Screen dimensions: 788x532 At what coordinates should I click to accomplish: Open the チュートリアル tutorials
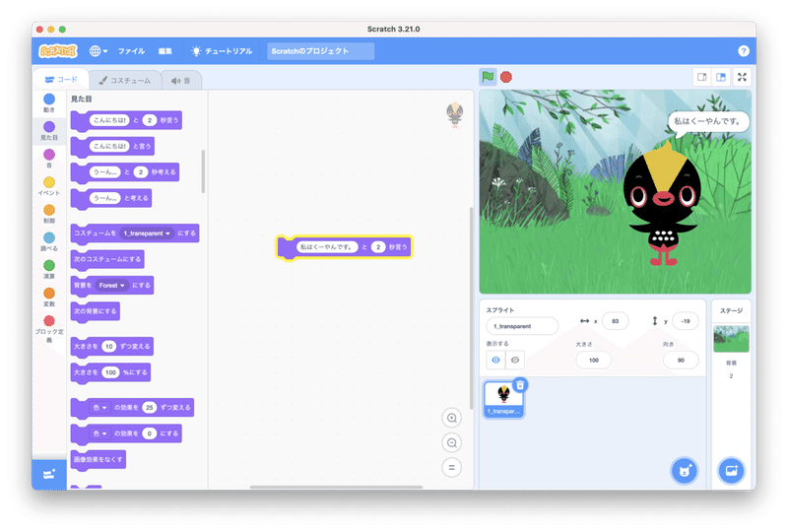(222, 51)
